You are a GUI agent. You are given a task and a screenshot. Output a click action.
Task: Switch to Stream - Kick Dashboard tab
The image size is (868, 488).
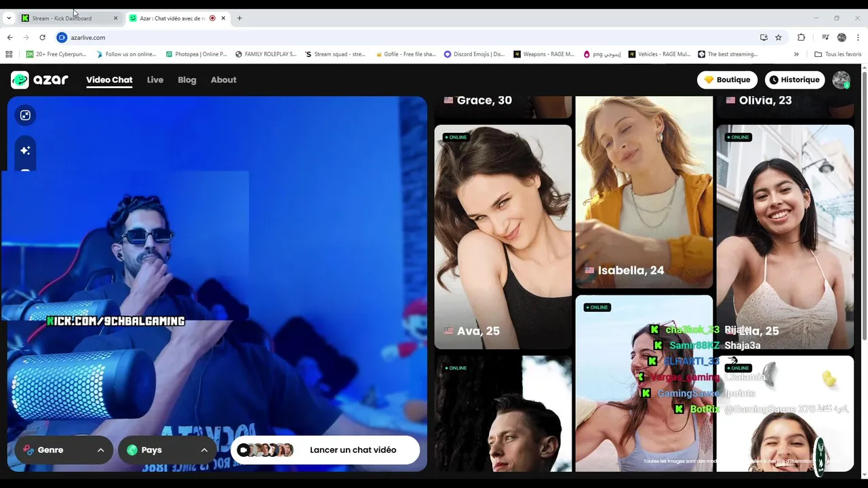tap(69, 18)
